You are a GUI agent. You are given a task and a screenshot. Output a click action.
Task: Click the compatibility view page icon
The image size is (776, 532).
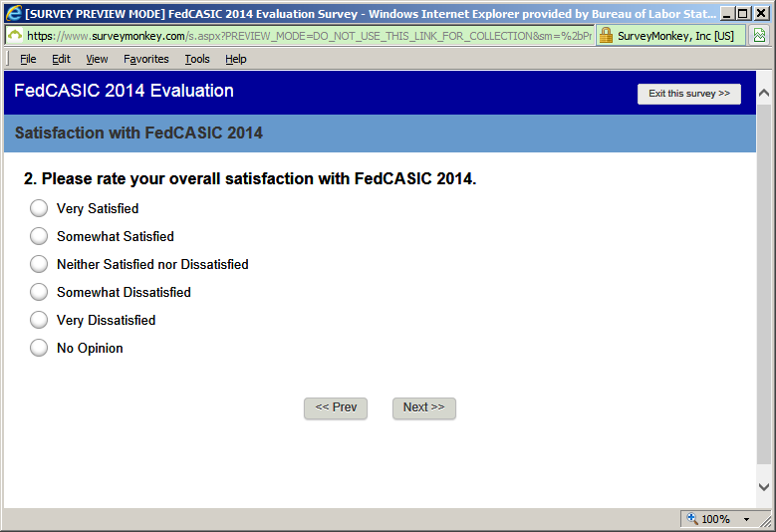759,35
